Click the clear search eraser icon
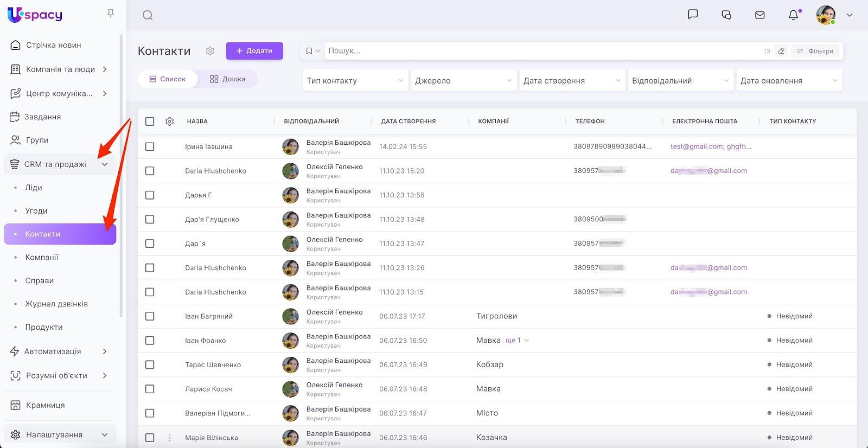Image resolution: width=868 pixels, height=448 pixels. pyautogui.click(x=781, y=51)
